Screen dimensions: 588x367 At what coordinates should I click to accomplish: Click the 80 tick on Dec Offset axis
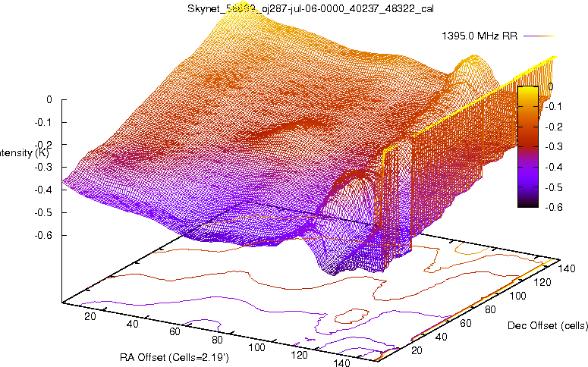click(490, 309)
